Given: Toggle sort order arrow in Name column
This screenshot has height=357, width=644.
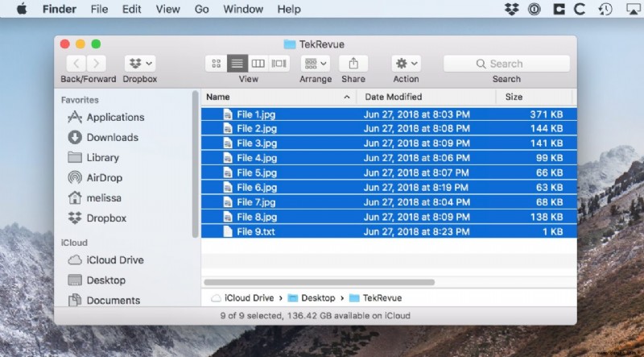Looking at the screenshot, I should pyautogui.click(x=347, y=97).
